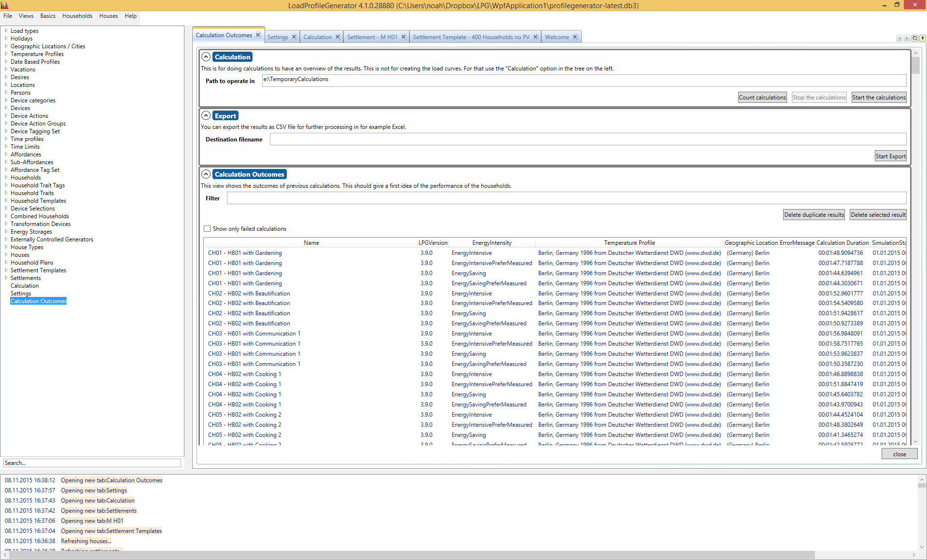Expand Houses tree node
The width and height of the screenshot is (927, 560).
[x=6, y=255]
